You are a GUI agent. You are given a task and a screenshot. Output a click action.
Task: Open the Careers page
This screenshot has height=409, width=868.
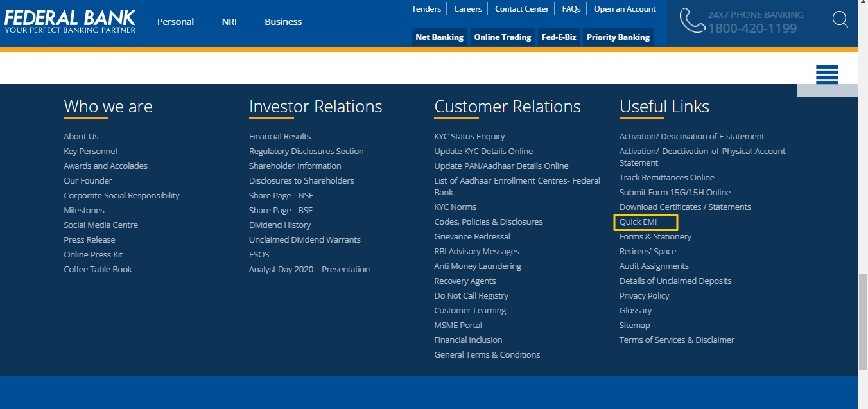pos(468,9)
